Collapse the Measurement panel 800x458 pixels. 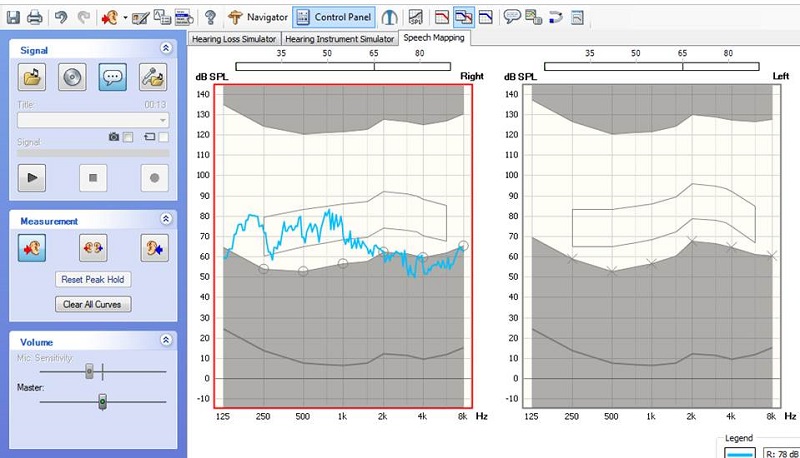point(166,219)
